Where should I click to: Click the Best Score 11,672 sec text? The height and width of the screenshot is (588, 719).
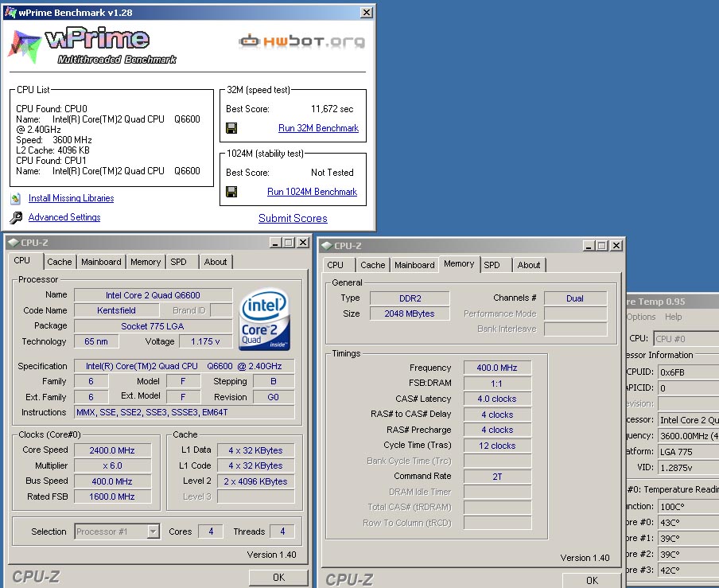[x=332, y=109]
